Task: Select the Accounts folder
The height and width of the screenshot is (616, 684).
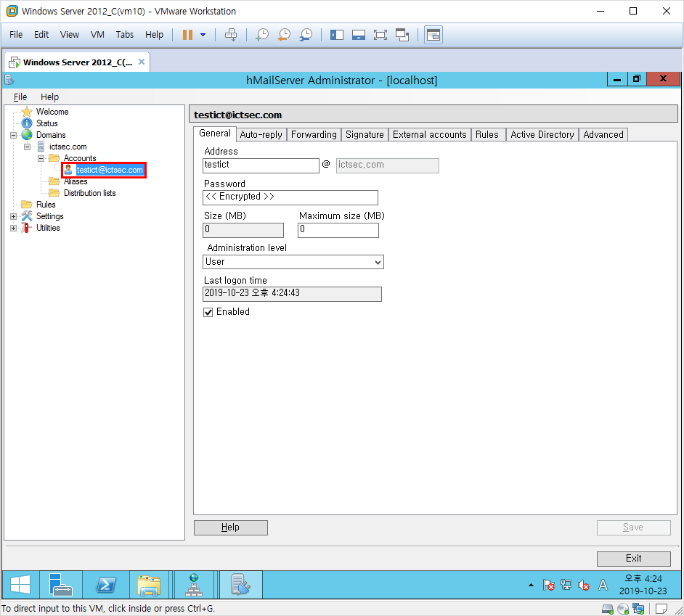Action: pos(80,158)
